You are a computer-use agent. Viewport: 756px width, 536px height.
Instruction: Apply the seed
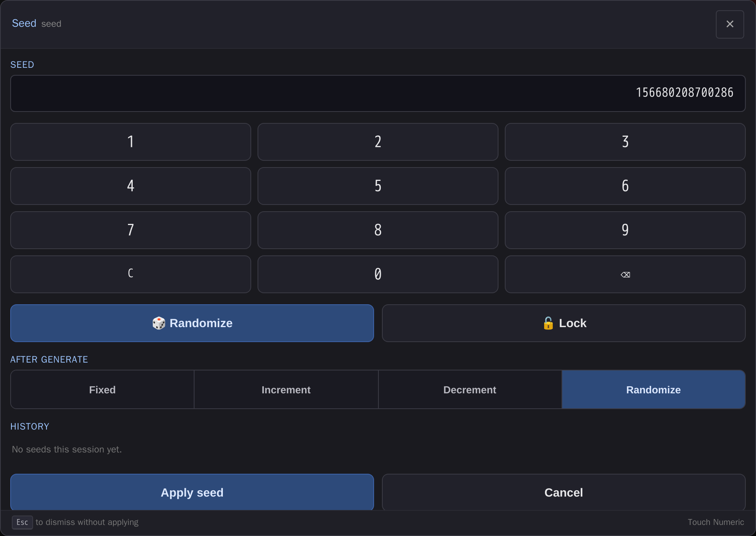(x=192, y=492)
